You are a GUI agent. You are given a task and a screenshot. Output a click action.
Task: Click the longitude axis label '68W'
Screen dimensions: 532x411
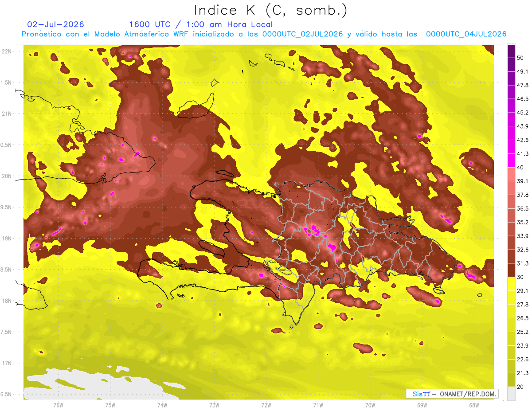tap(473, 405)
